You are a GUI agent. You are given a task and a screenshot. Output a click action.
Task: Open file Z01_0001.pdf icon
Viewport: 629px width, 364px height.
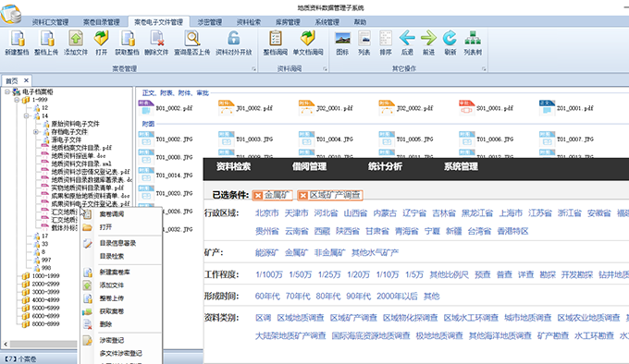tap(547, 108)
